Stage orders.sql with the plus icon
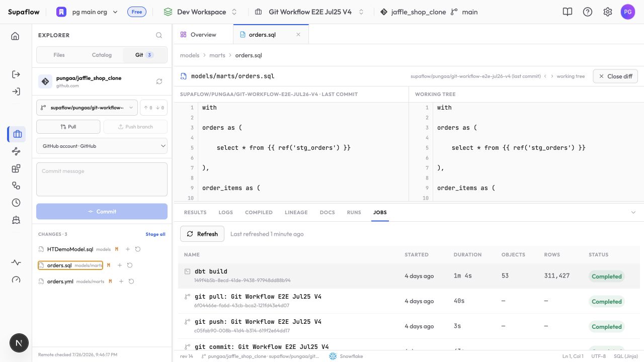This screenshot has width=644, height=362. [120, 265]
